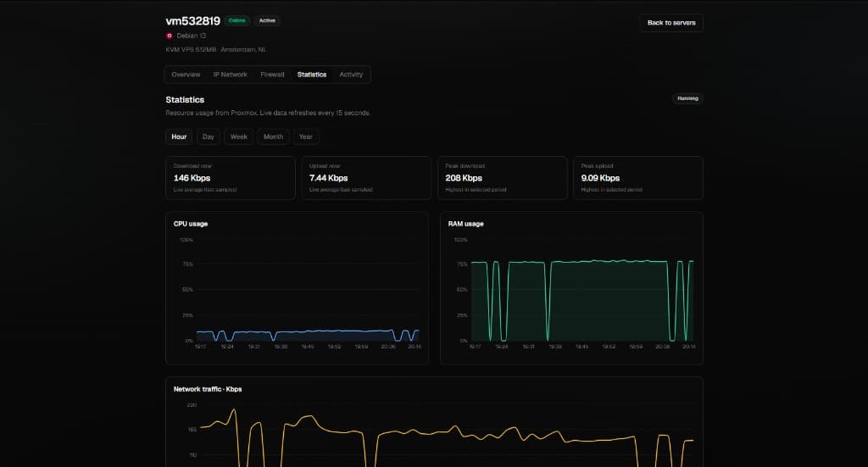Viewport: 868px width, 467px height.
Task: Click the KVM VPS 512MB Amsterdam line
Action: pos(216,50)
